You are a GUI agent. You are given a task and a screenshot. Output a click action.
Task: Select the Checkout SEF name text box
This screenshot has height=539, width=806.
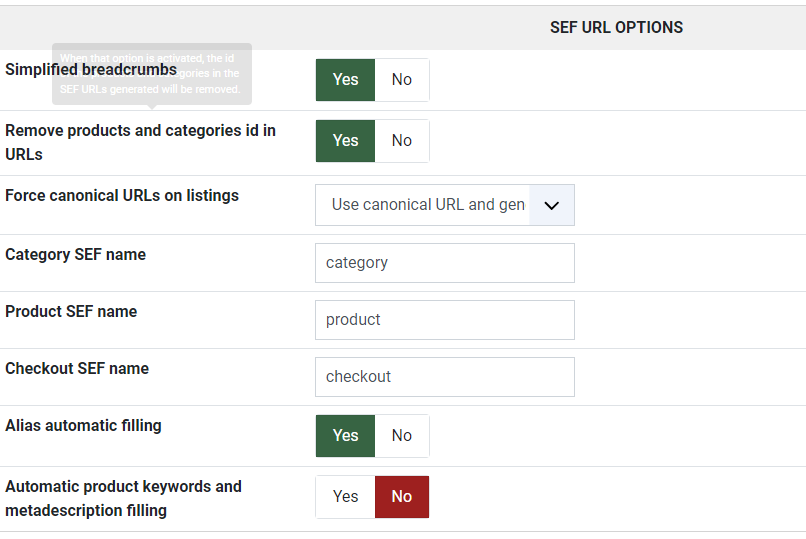pos(444,377)
